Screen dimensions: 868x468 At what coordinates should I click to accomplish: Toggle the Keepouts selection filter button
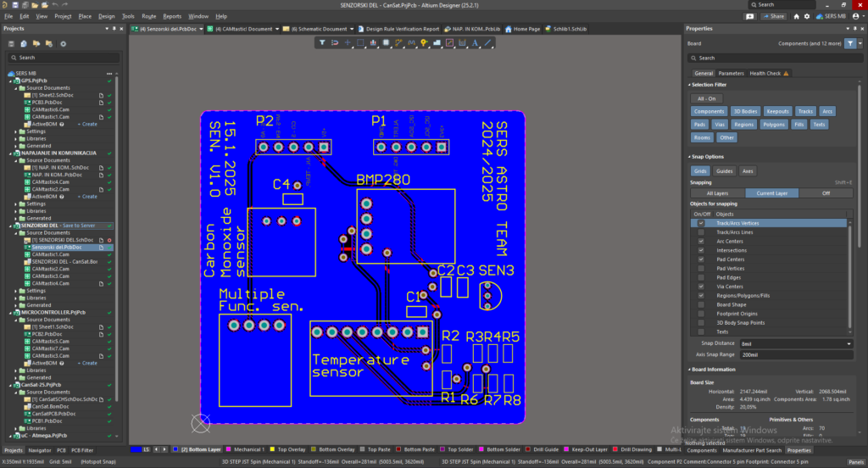(x=777, y=111)
